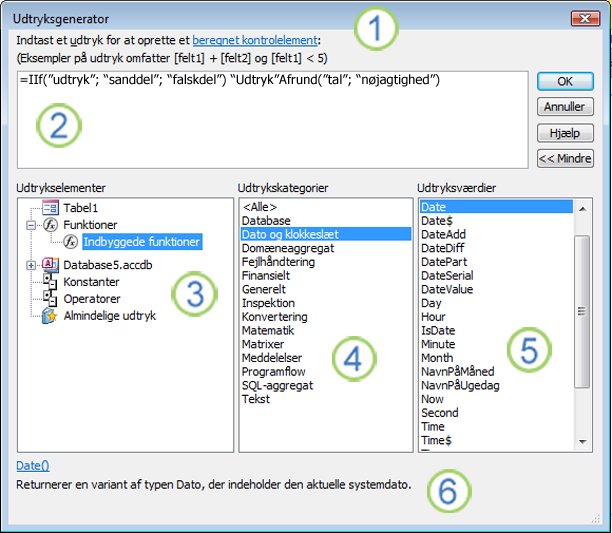Select the Database5.accdb tree label
This screenshot has height=533, width=612.
(108, 265)
